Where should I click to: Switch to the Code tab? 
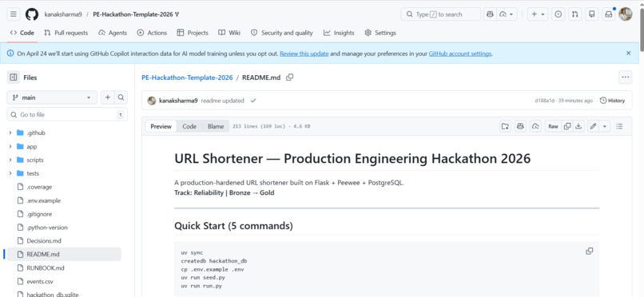[x=22, y=33]
